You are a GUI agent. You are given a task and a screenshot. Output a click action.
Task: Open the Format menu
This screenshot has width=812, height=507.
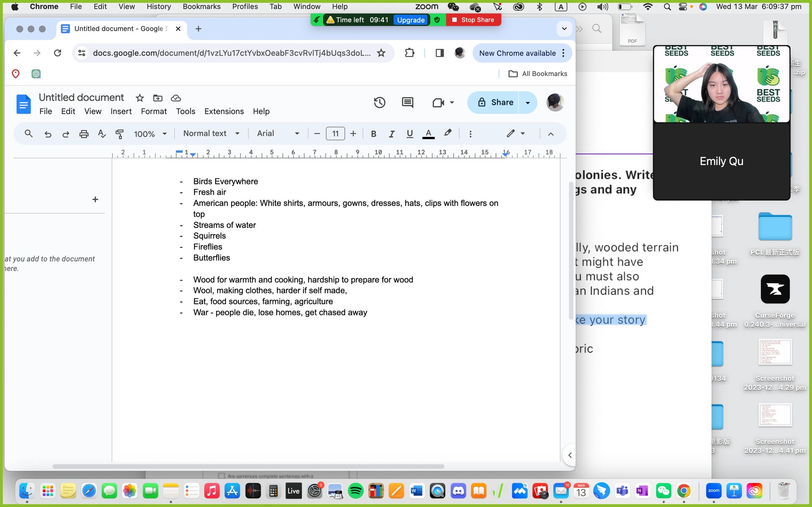coord(153,111)
